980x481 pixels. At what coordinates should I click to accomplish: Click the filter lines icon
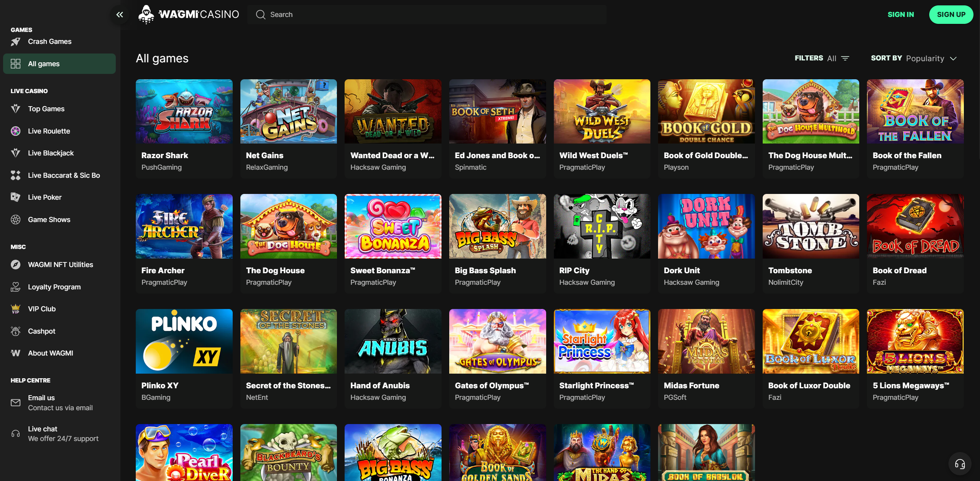pyautogui.click(x=845, y=58)
